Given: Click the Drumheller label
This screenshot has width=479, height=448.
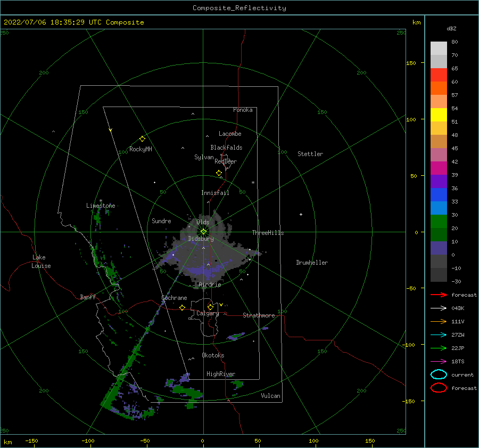Looking at the screenshot, I should [x=312, y=263].
